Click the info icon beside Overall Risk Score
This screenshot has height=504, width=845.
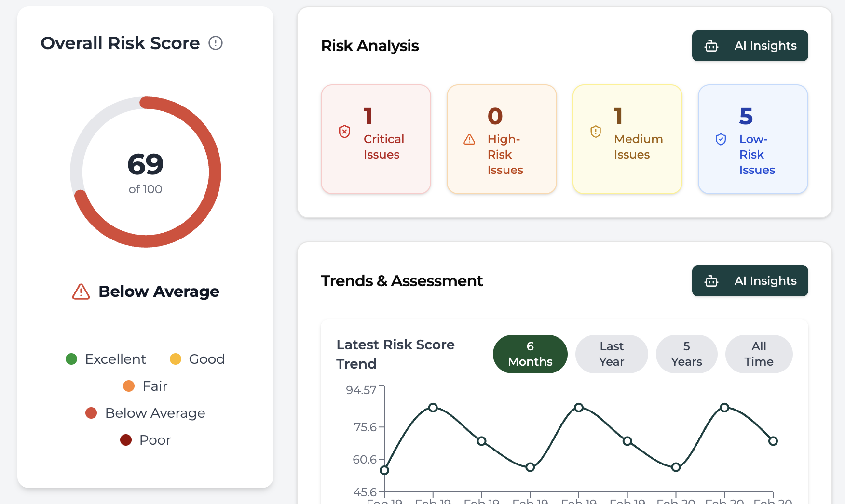(216, 43)
